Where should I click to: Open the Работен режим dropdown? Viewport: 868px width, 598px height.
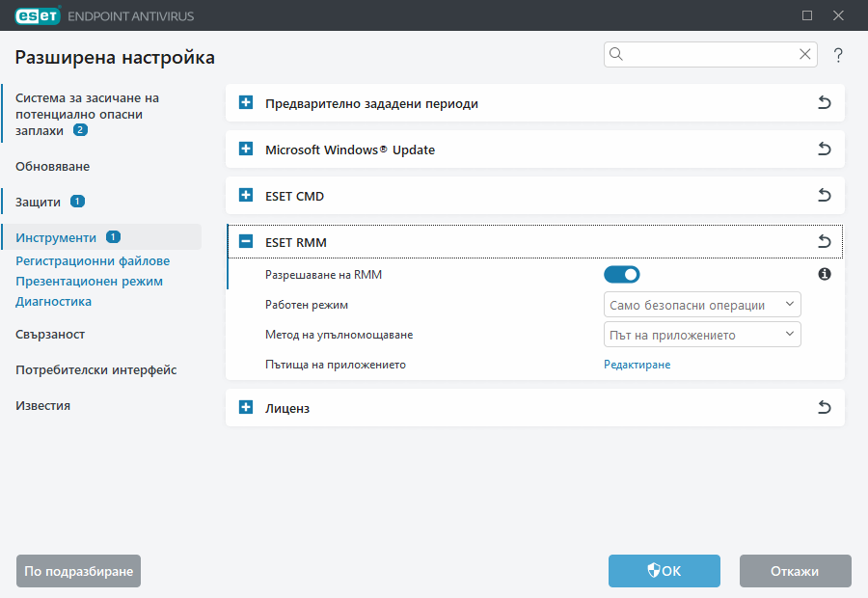click(x=702, y=304)
